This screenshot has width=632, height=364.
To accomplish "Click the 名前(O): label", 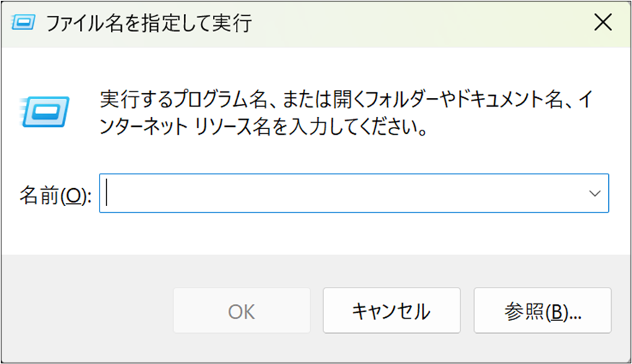I will point(55,195).
